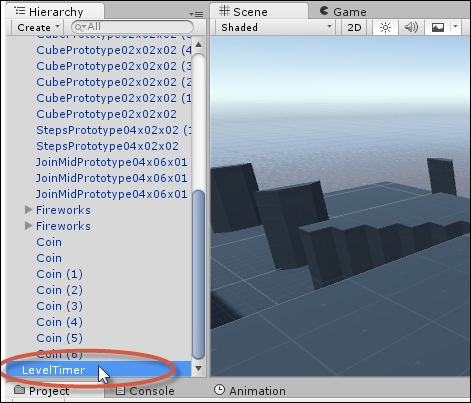Expand the first Fireworks object
This screenshot has height=403, width=471.
point(29,210)
